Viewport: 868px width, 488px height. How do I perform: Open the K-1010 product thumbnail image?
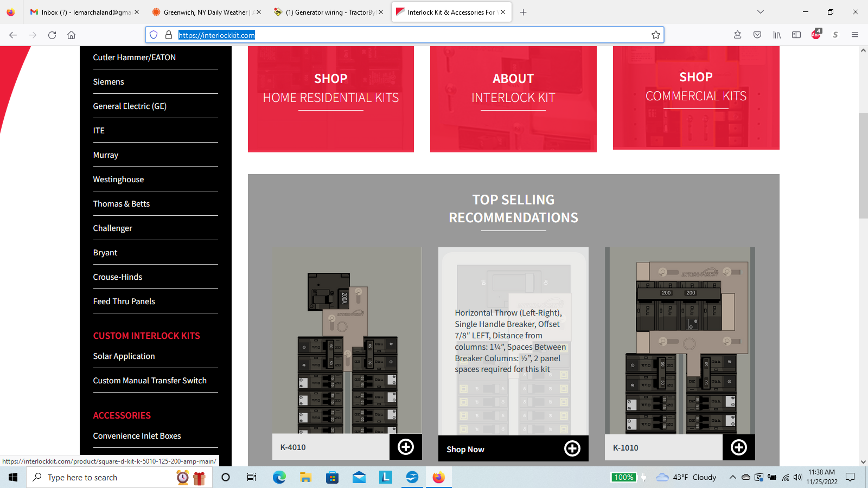(680, 341)
